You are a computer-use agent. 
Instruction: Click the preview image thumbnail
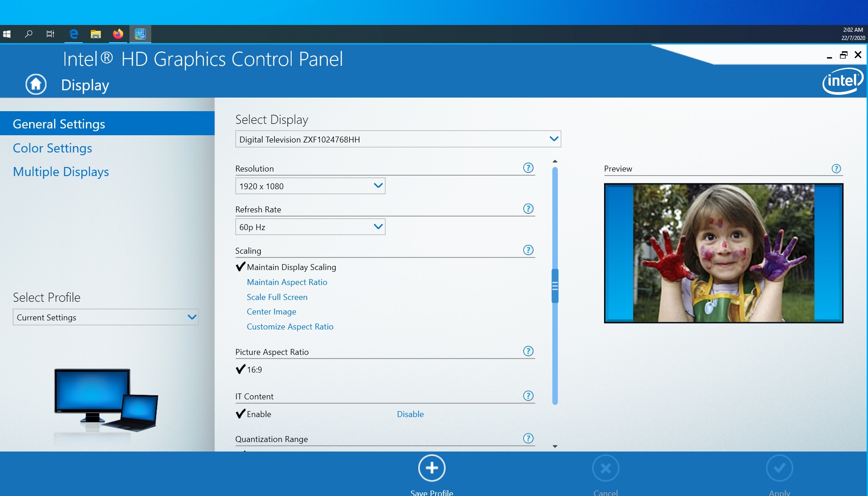pyautogui.click(x=724, y=253)
